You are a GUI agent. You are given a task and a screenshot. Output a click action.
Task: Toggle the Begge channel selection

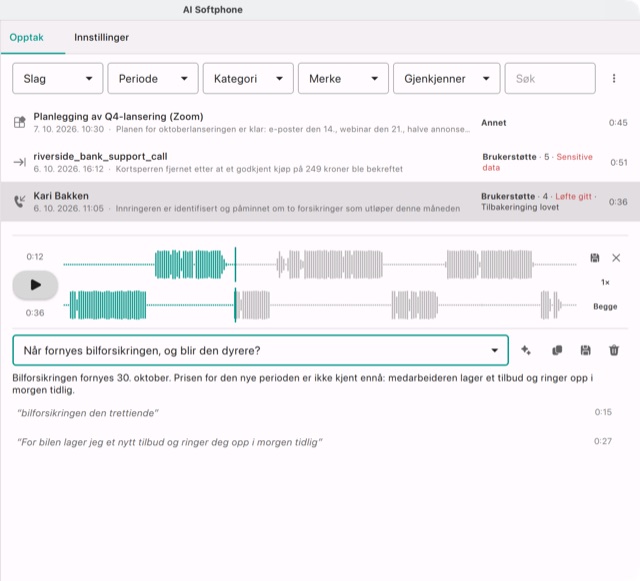click(605, 306)
